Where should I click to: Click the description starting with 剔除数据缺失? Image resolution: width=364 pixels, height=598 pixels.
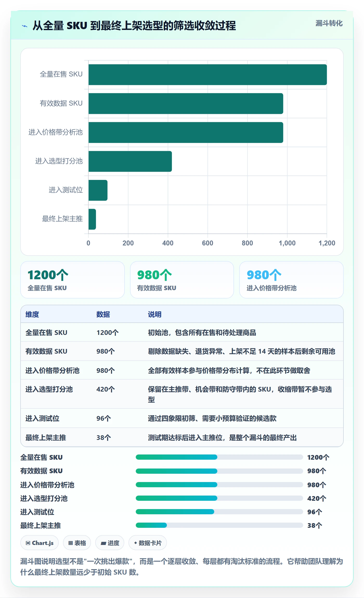coord(242,351)
